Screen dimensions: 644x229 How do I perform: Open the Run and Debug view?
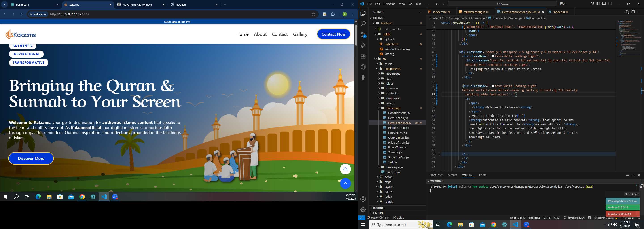[x=363, y=45]
